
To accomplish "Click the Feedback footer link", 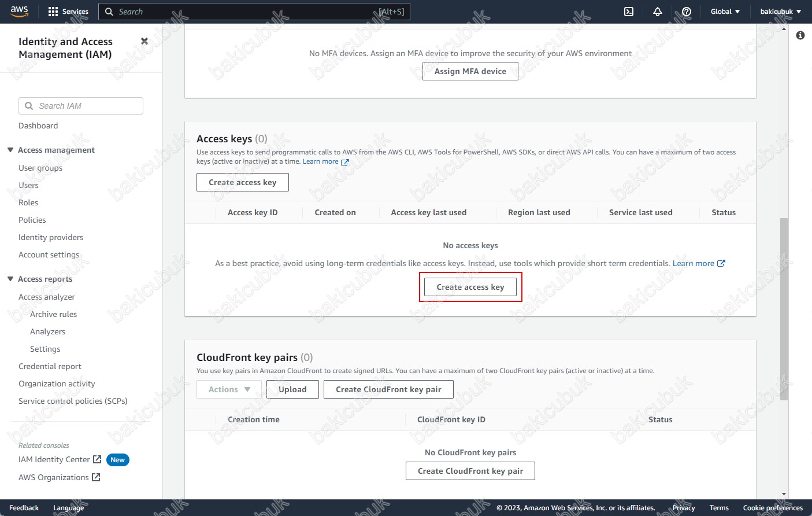I will pos(24,508).
